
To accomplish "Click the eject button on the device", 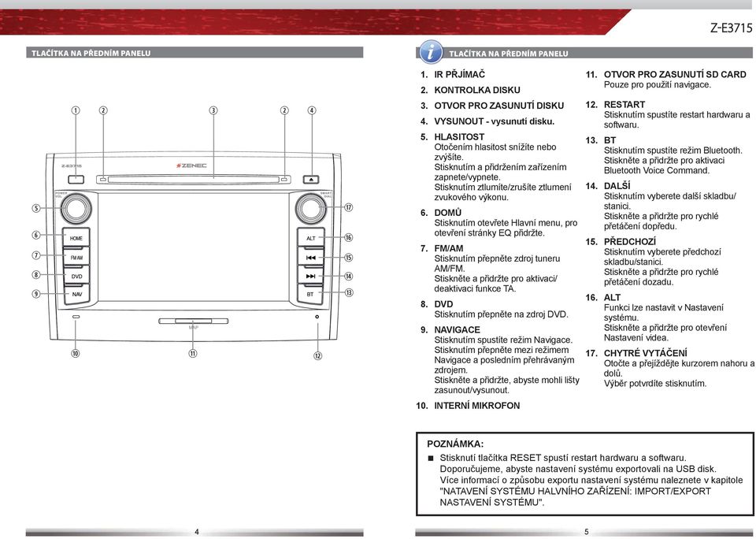I will point(311,180).
